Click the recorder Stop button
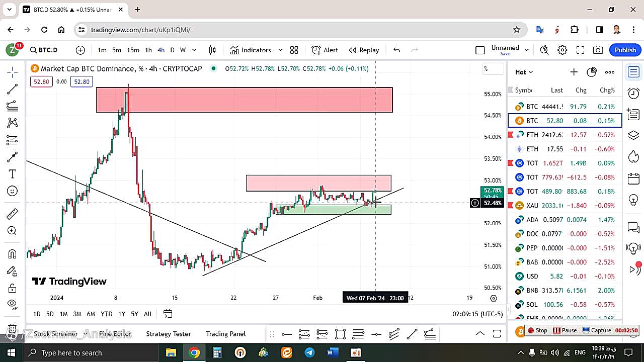644x362 pixels. [537, 330]
